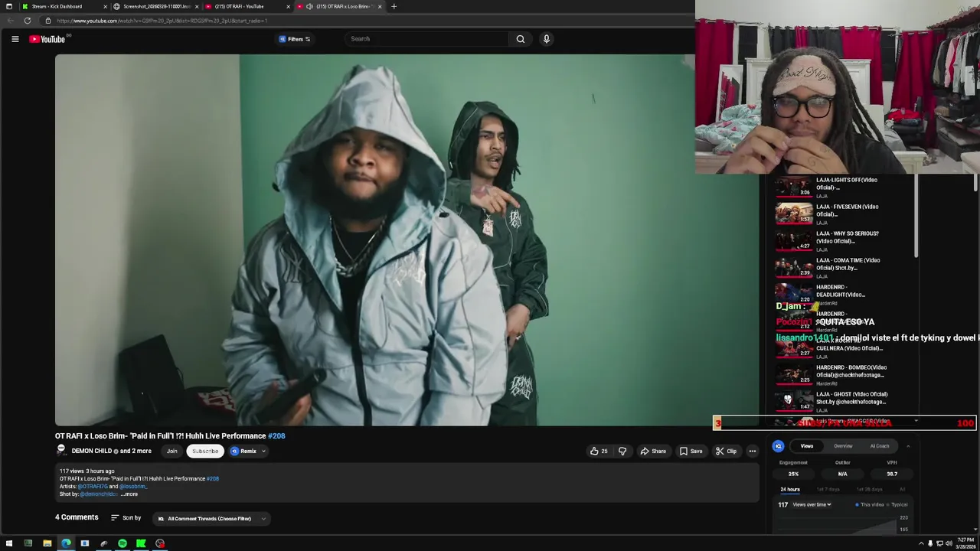Open Views over time dropdown
This screenshot has width=980, height=551.
pos(811,505)
